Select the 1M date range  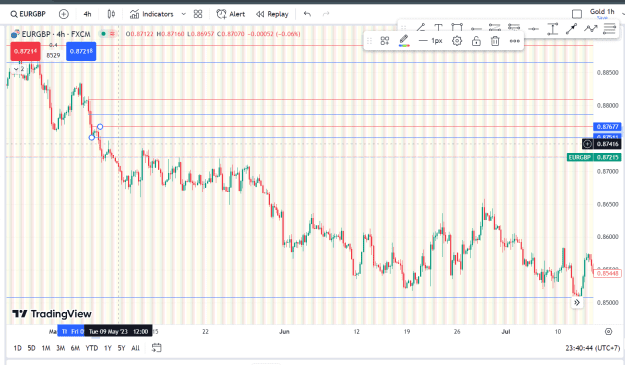click(46, 348)
